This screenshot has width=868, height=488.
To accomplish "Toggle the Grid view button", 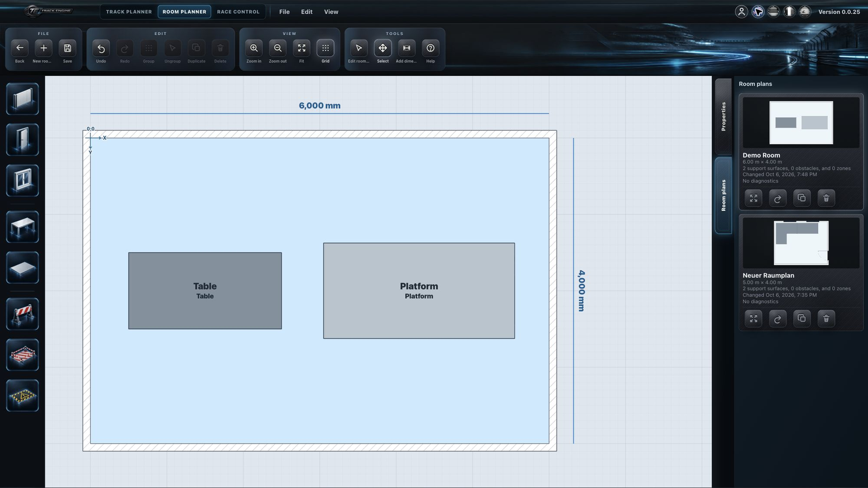I will tap(325, 52).
